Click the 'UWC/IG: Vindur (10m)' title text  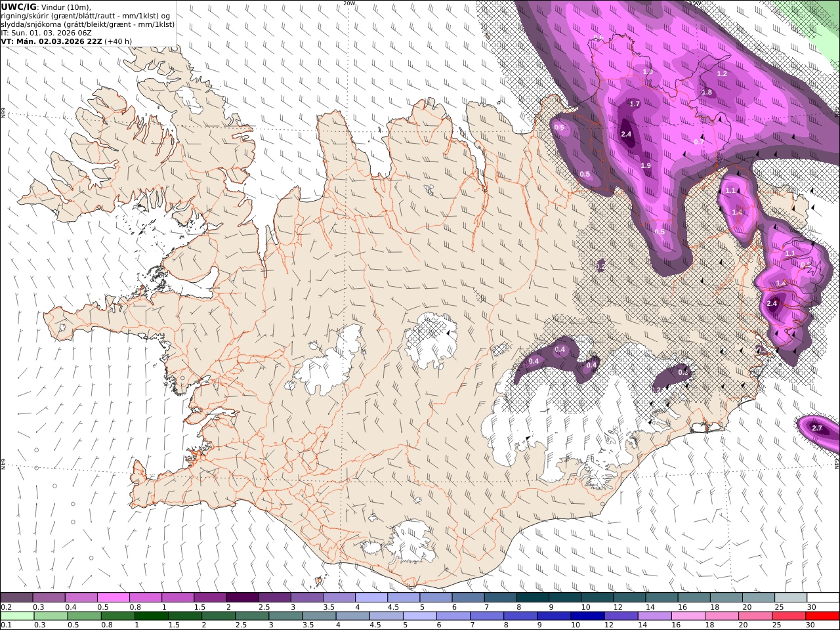[x=46, y=7]
